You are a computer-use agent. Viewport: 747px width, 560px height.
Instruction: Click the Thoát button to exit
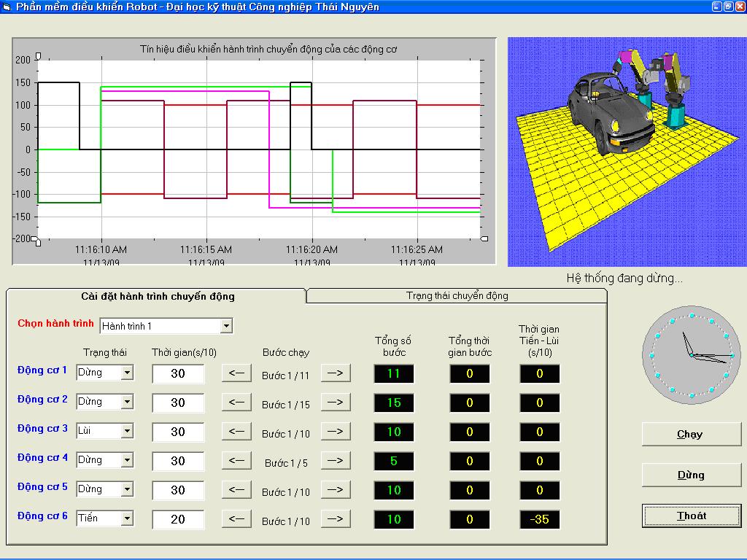tap(691, 516)
